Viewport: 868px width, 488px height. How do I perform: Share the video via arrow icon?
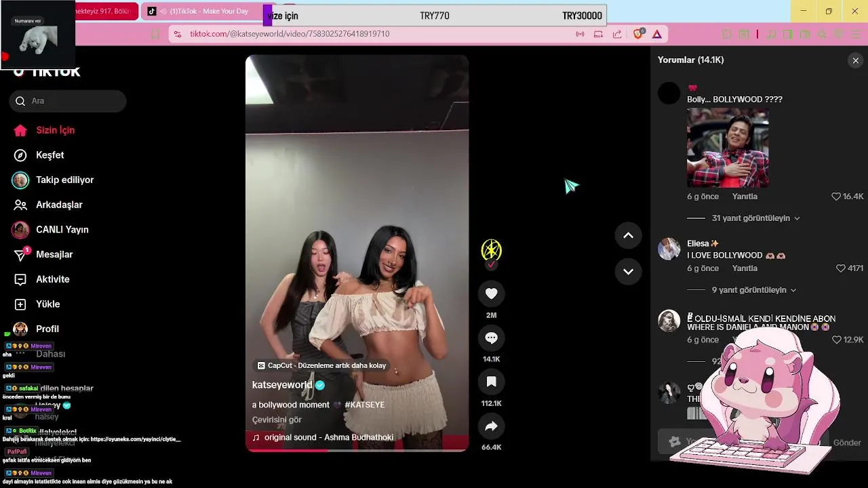[492, 426]
